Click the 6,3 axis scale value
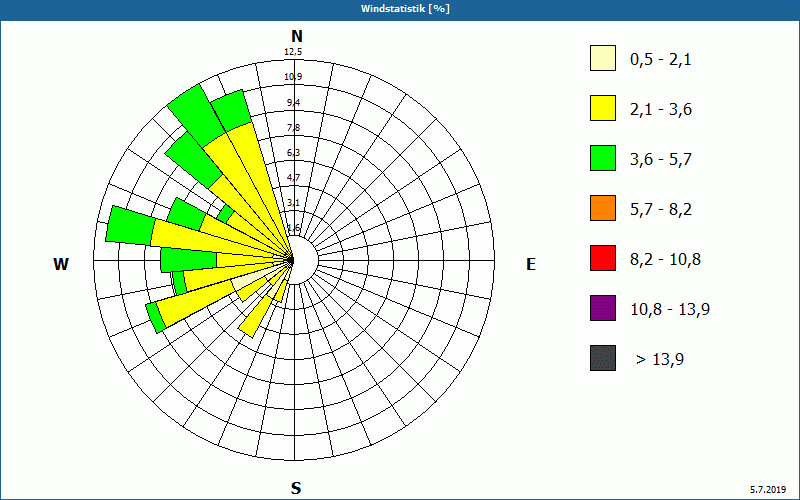Screen dimensions: 800x500 (x=293, y=153)
